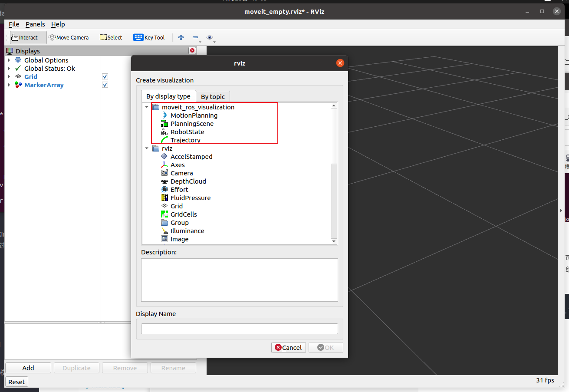This screenshot has height=392, width=569.
Task: Toggle the Grid display checkbox
Action: tap(105, 76)
